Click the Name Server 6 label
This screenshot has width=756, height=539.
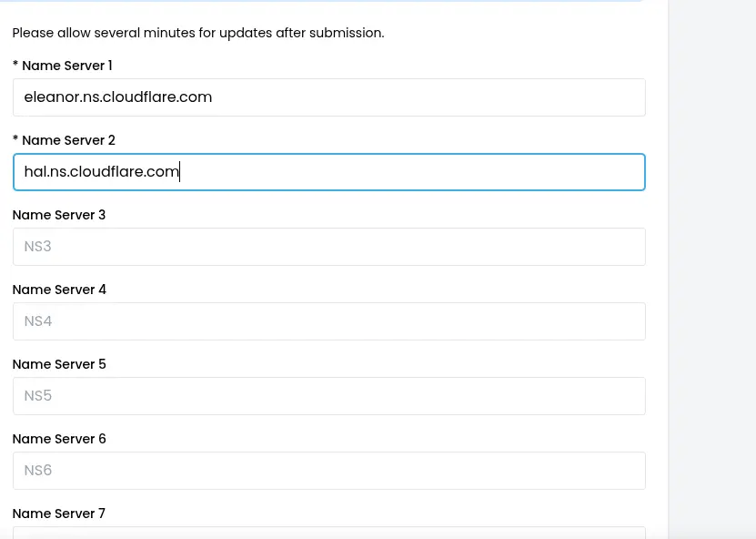[x=59, y=439]
